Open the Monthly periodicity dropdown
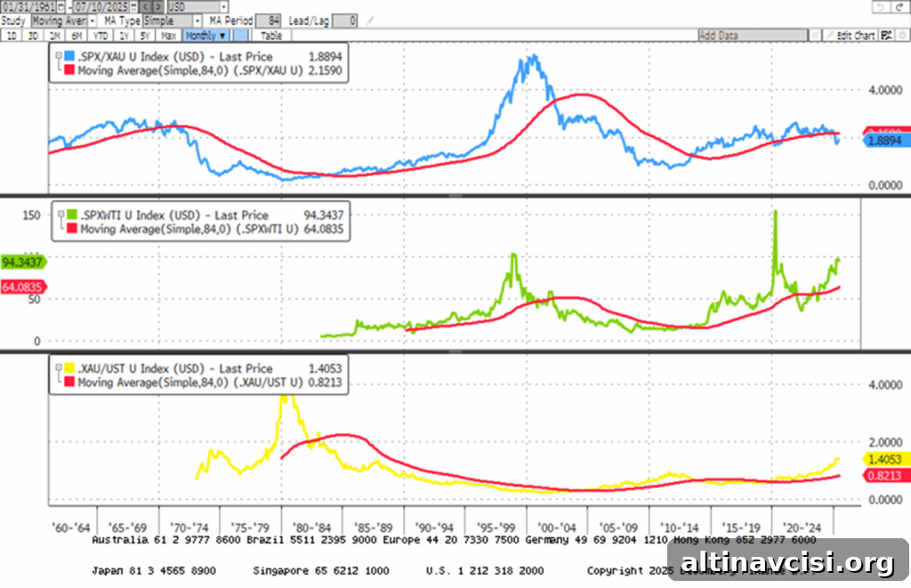This screenshot has height=588, width=911. pos(206,36)
